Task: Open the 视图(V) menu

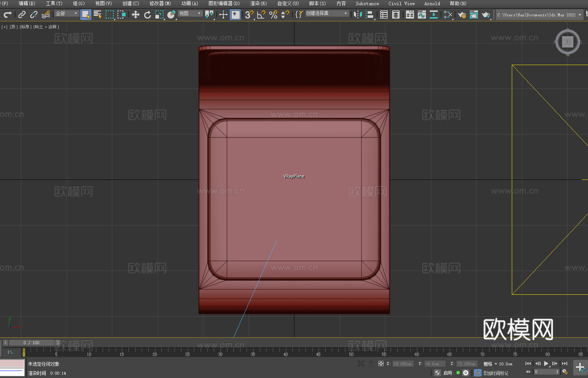Action: pos(103,3)
